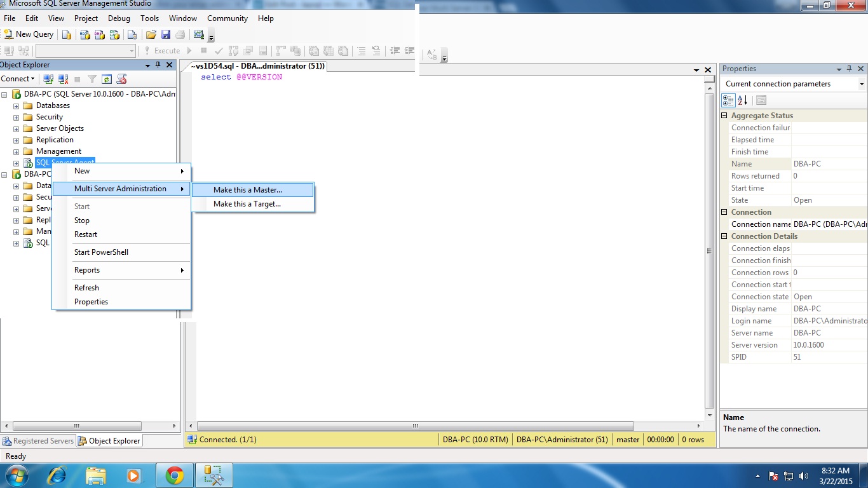Expand the Databases folder node
The height and width of the screenshot is (488, 868).
17,106
